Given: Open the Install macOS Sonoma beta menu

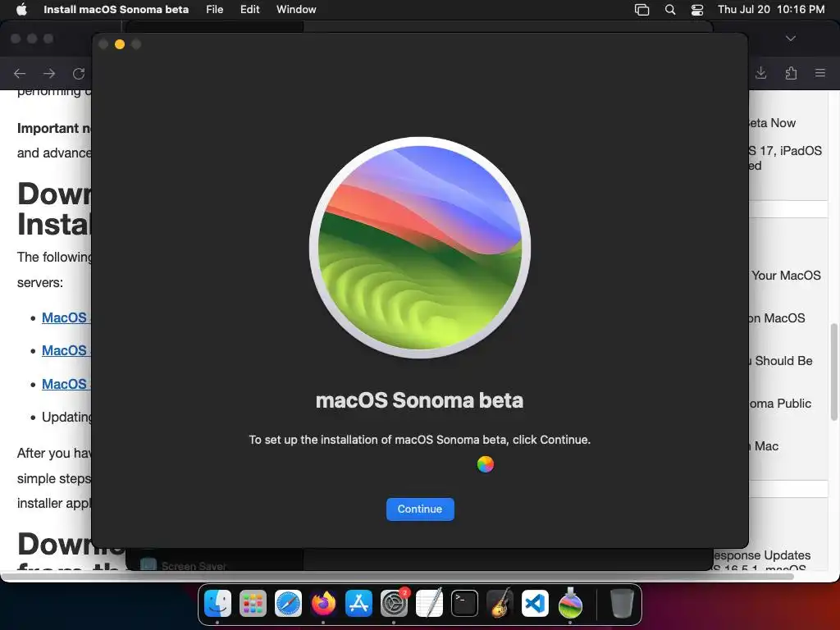Looking at the screenshot, I should click(116, 9).
